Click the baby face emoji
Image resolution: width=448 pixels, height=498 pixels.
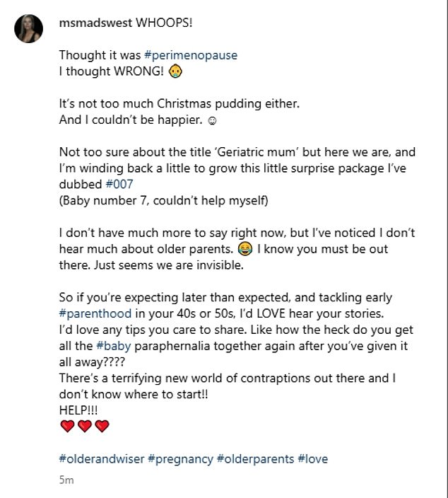[175, 71]
